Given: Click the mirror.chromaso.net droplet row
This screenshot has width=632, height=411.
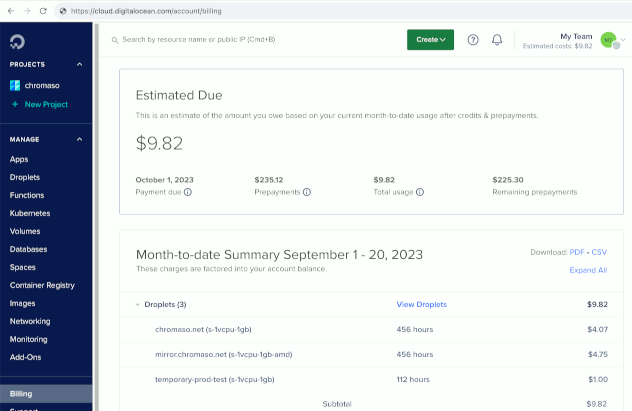Looking at the screenshot, I should [371, 355].
